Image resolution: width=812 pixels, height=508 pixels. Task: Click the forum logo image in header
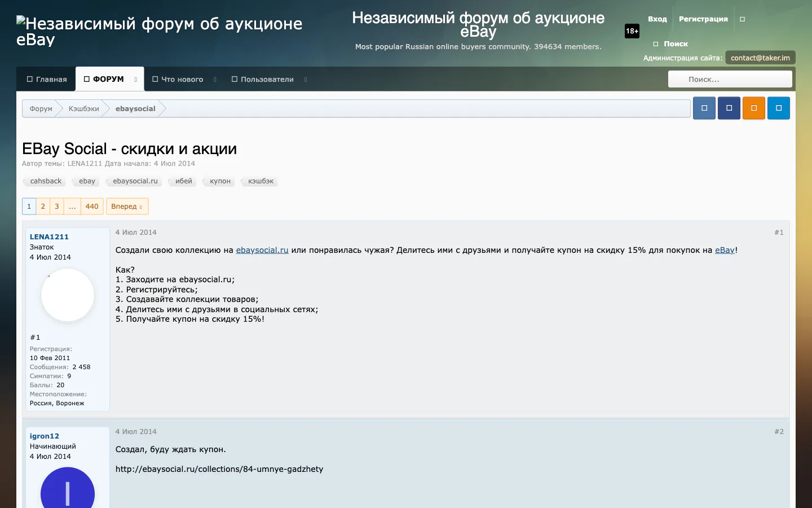pos(159,31)
